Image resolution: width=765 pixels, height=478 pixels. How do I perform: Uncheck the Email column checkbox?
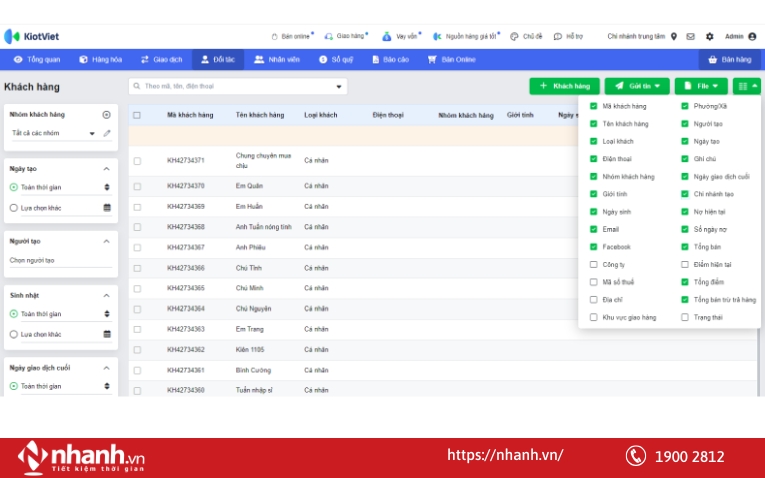tap(593, 229)
